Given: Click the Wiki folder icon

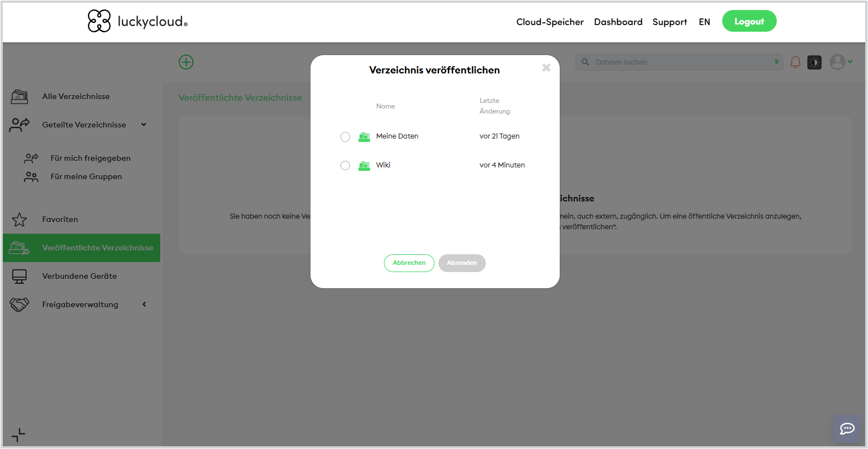Looking at the screenshot, I should tap(364, 165).
